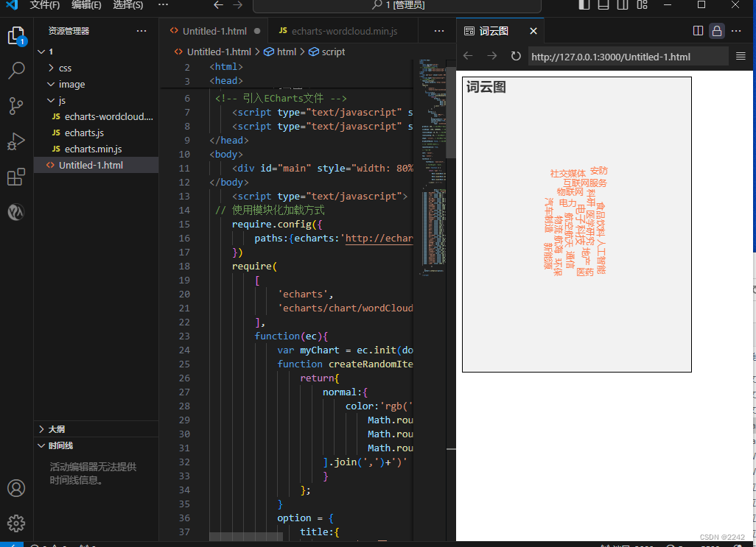The image size is (756, 547).
Task: Click 互联网服务 word in word cloud
Action: (585, 183)
